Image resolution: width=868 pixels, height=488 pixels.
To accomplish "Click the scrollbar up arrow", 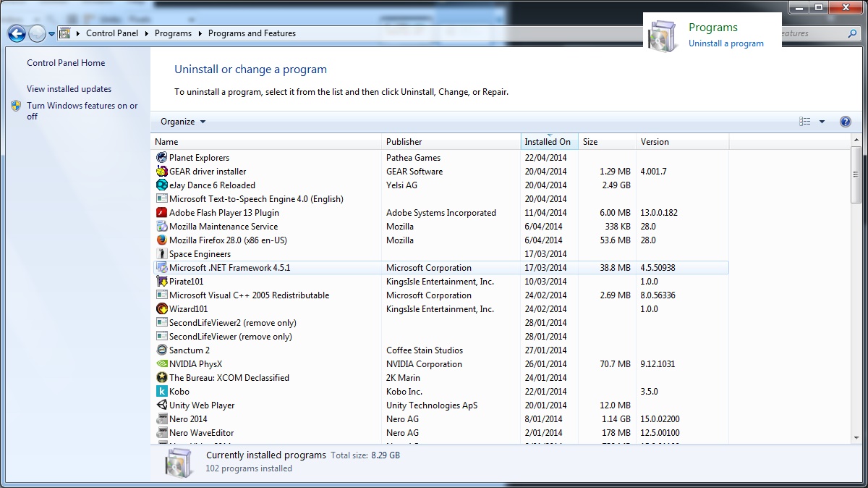I will point(856,140).
